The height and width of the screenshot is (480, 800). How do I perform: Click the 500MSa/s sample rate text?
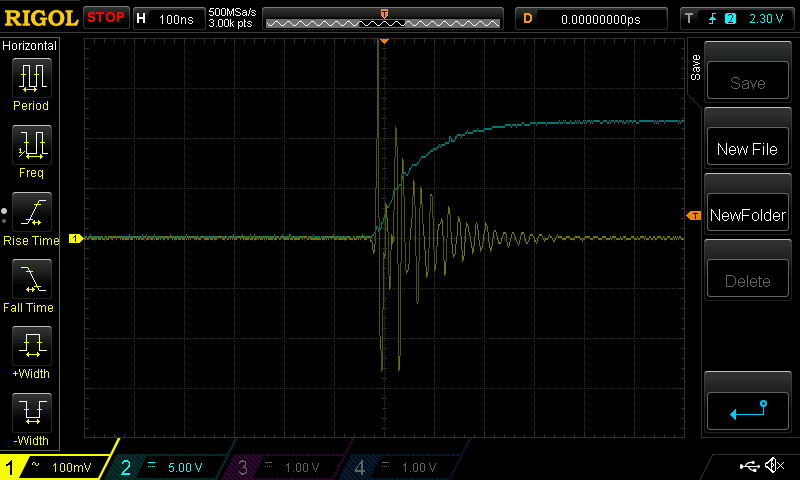tap(232, 12)
